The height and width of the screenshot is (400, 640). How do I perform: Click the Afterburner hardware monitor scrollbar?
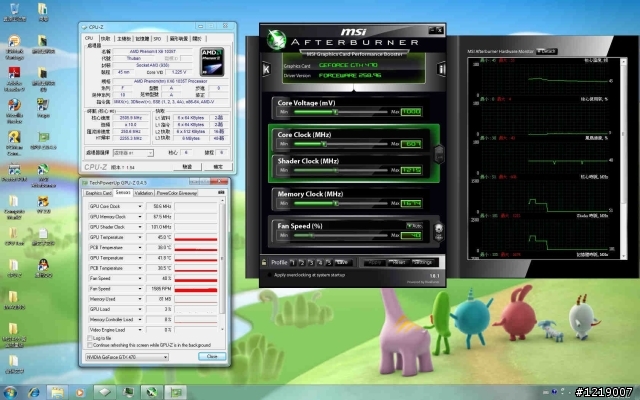tap(623, 158)
